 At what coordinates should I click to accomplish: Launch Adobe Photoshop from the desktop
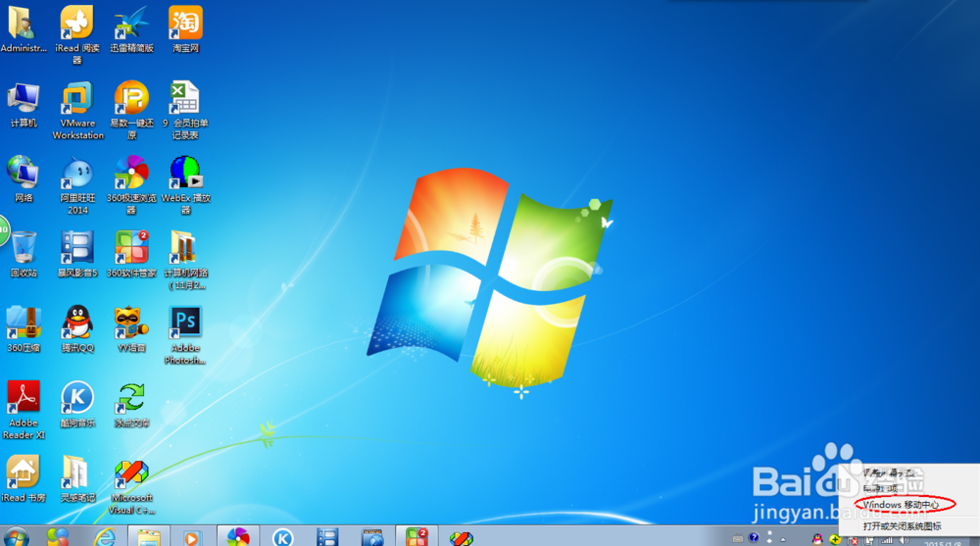click(185, 335)
